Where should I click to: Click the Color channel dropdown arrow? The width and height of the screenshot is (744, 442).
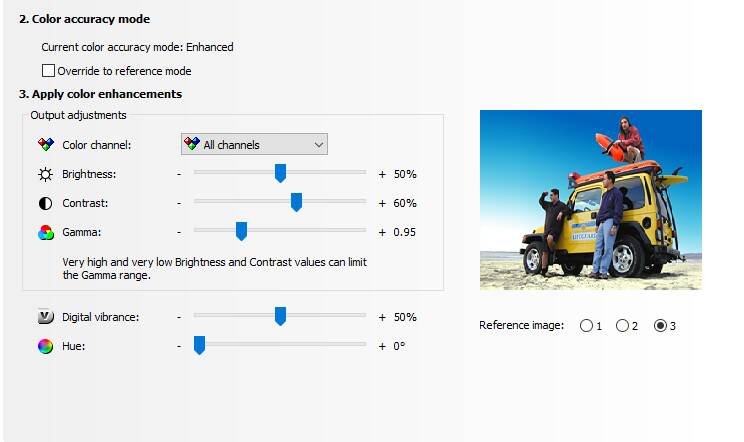coord(318,145)
